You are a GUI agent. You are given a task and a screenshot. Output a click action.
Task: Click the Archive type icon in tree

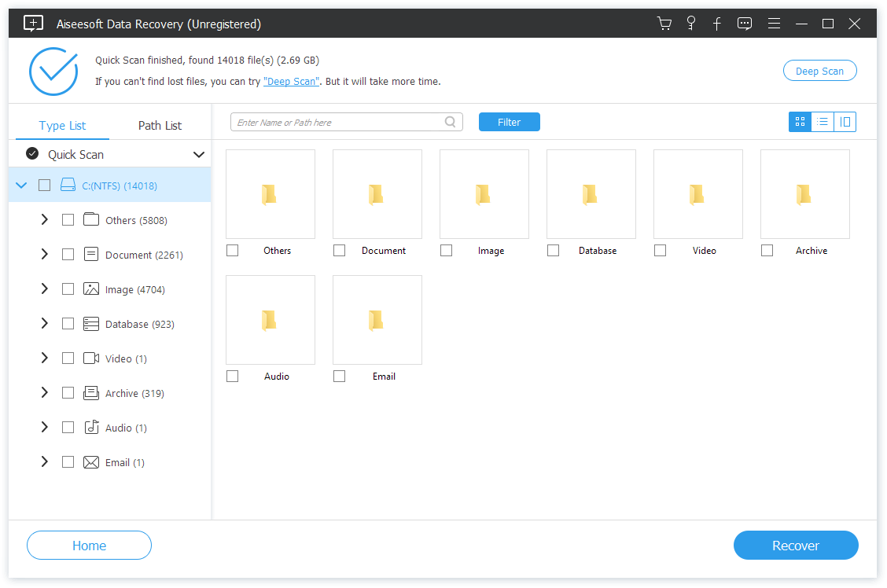click(91, 393)
